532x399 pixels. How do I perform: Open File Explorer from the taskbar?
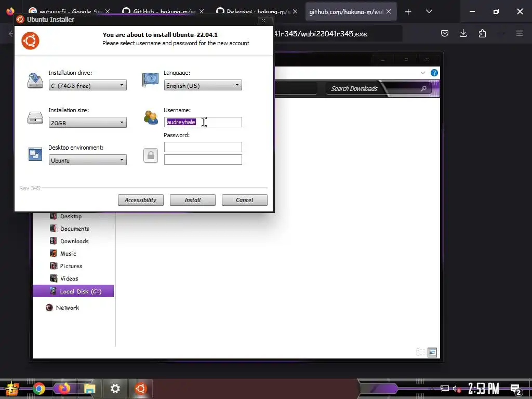[x=89, y=389]
